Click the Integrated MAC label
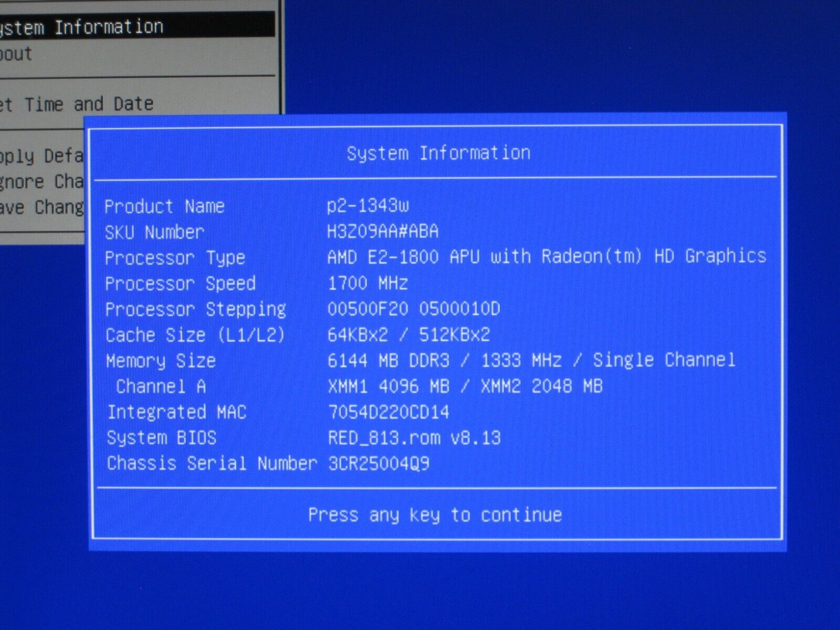840x630 pixels. [x=176, y=412]
